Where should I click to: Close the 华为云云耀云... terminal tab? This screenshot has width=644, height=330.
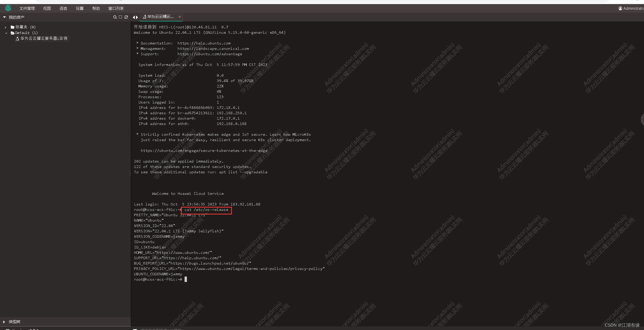click(179, 17)
